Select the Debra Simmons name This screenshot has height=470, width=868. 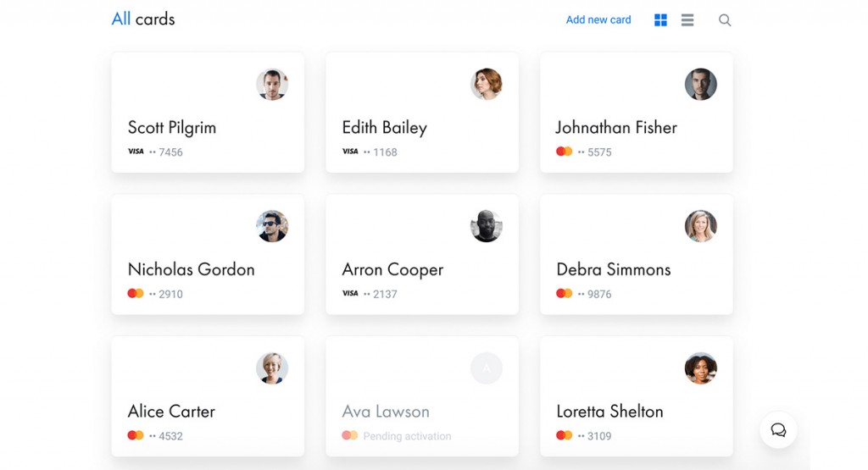coord(614,269)
